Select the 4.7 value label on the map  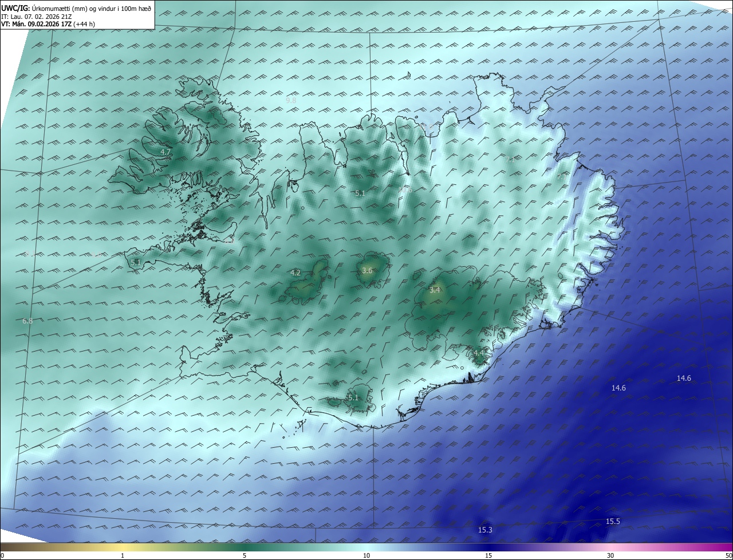[x=165, y=152]
